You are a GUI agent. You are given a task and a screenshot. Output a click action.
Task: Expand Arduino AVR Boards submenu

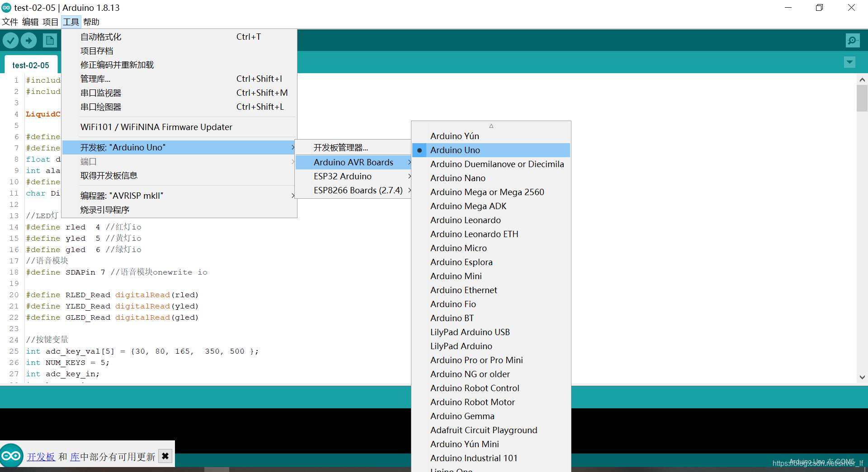tap(353, 162)
